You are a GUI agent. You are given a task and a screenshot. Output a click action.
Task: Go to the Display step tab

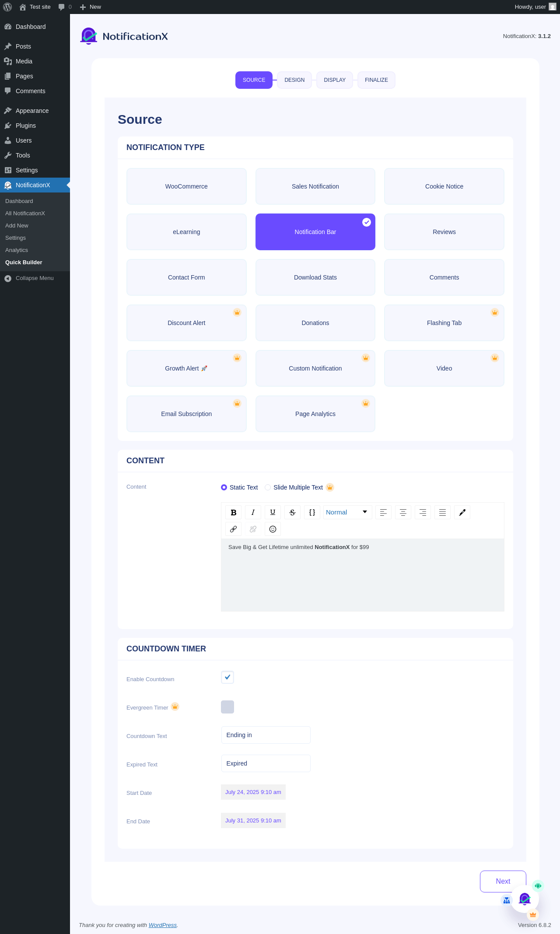click(335, 80)
